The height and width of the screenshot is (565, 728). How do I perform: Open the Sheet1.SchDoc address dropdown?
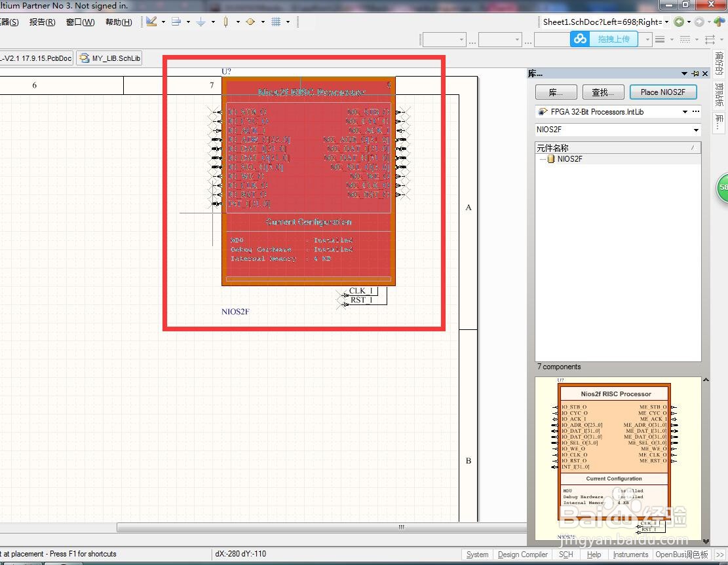click(666, 22)
